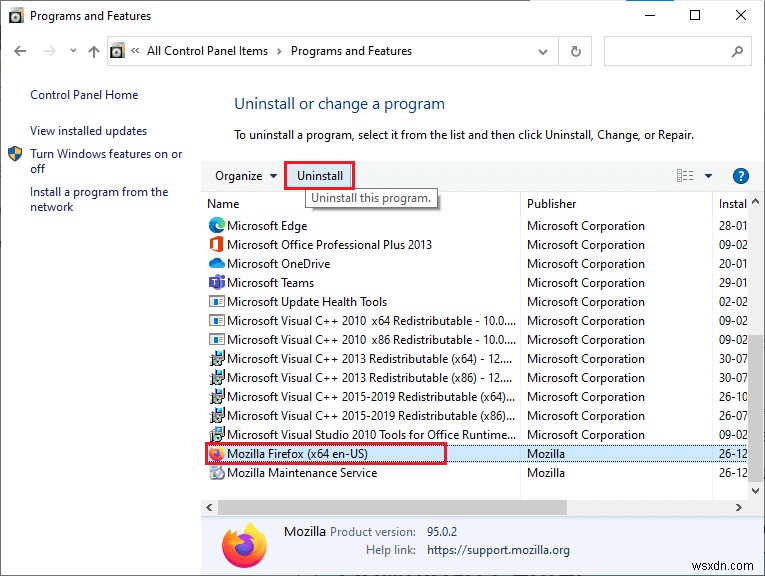Click Mozilla publisher cell in Firefox row

545,454
